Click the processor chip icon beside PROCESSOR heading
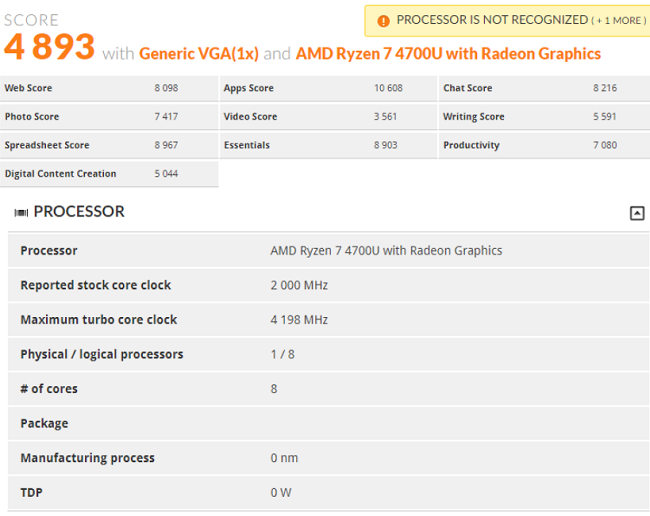The width and height of the screenshot is (650, 516). coord(21,213)
